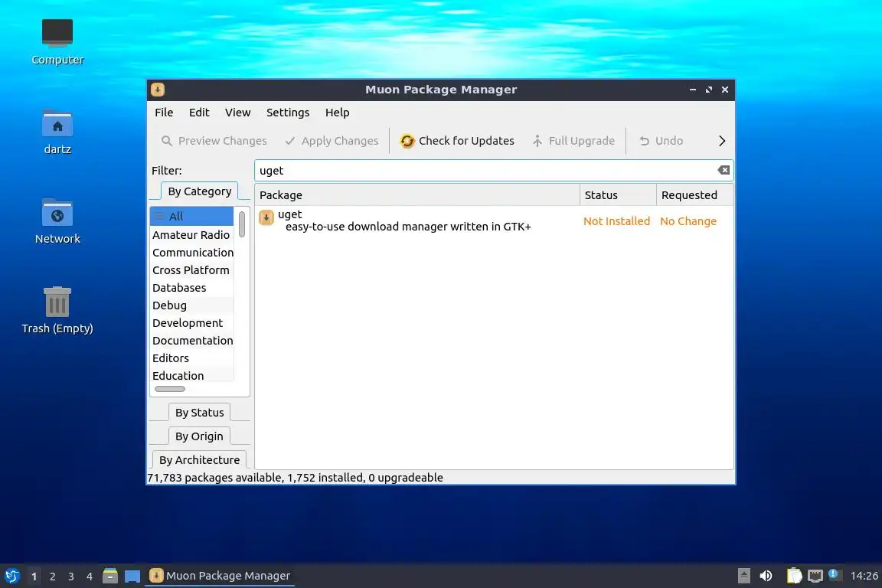Click the 14:26 clock

pos(864,576)
